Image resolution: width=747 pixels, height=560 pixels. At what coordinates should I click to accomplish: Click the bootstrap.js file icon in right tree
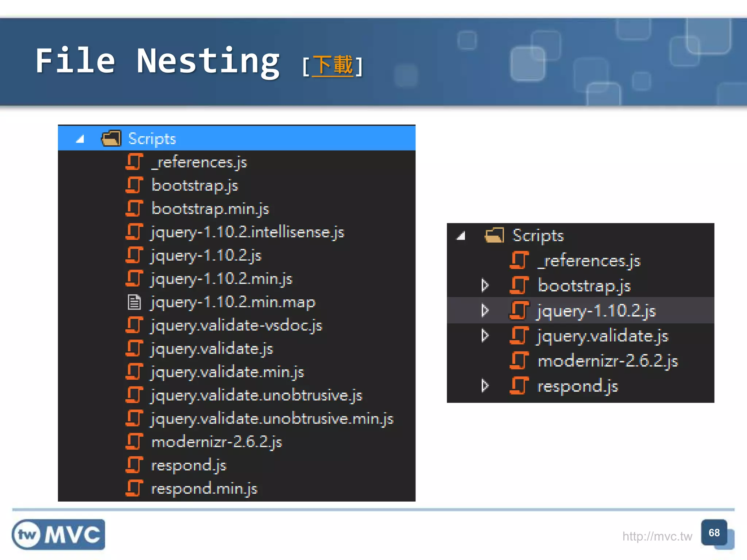coord(519,285)
